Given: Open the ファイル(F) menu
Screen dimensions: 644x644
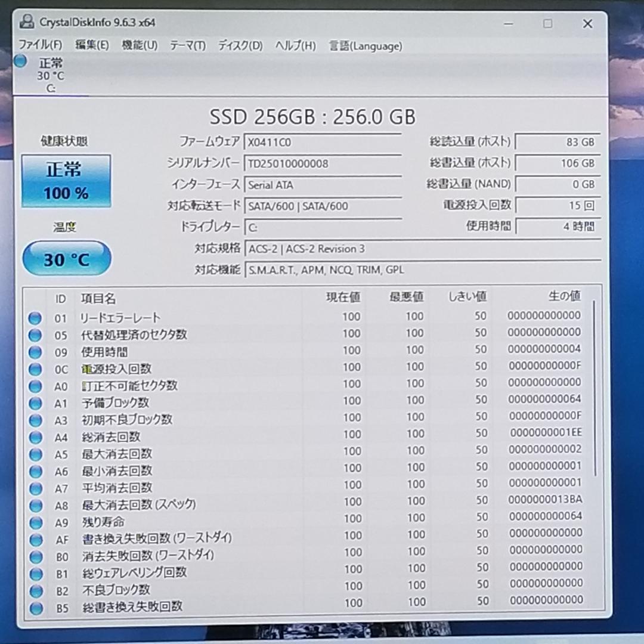Looking at the screenshot, I should tap(43, 45).
